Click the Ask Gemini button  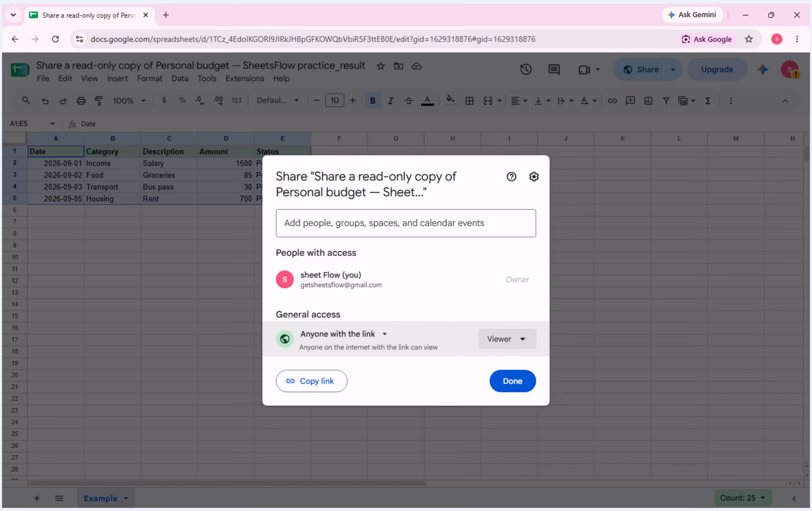coord(692,15)
